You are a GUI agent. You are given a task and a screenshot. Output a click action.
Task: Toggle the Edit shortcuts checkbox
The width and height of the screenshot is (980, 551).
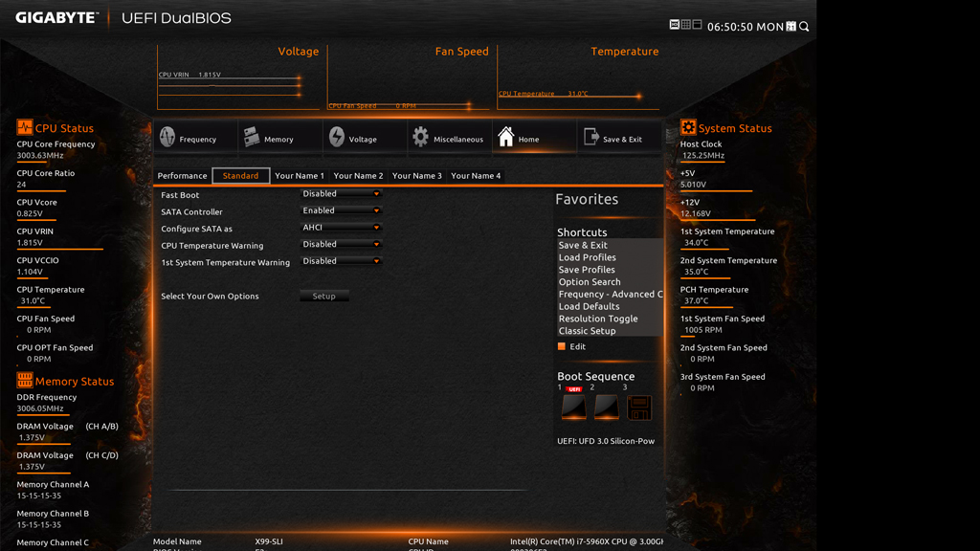tap(562, 346)
